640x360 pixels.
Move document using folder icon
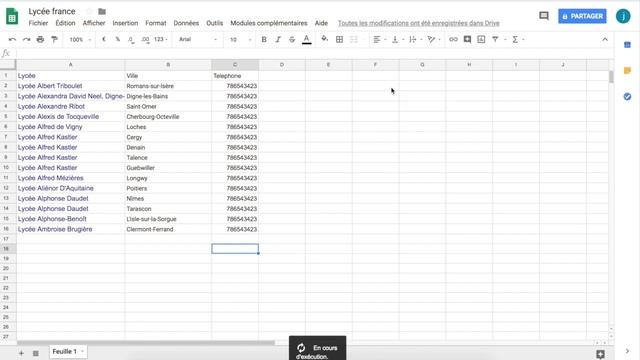pos(102,11)
